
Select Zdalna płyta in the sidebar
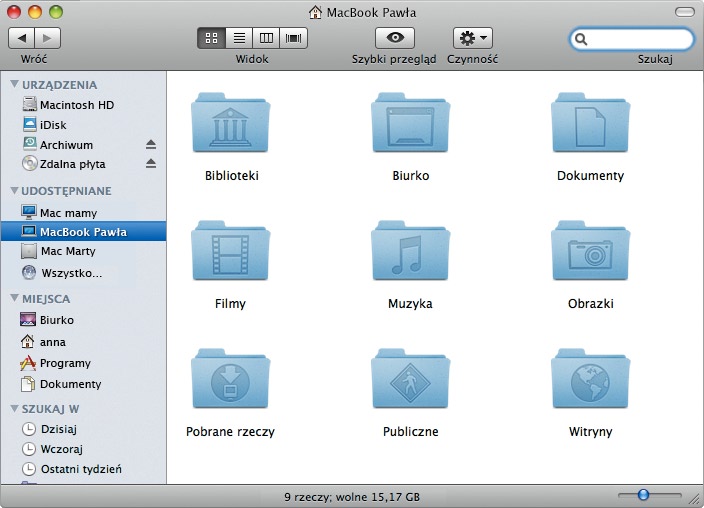coord(84,163)
